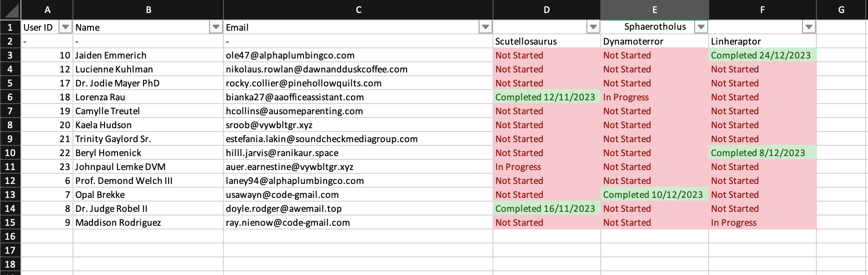This screenshot has height=275, width=868.
Task: Click the select-all corner triangle
Action: tap(10, 10)
